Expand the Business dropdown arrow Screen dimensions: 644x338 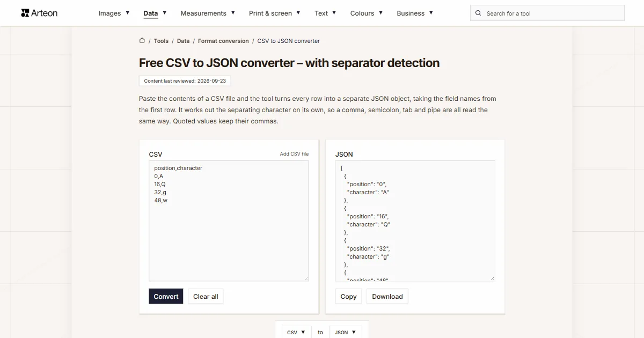coord(431,13)
